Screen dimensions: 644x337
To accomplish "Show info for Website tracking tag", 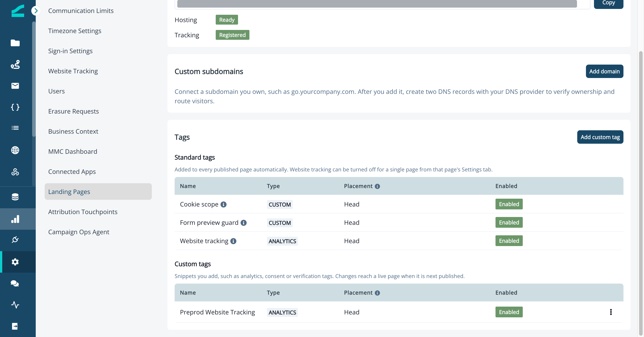I will (233, 241).
